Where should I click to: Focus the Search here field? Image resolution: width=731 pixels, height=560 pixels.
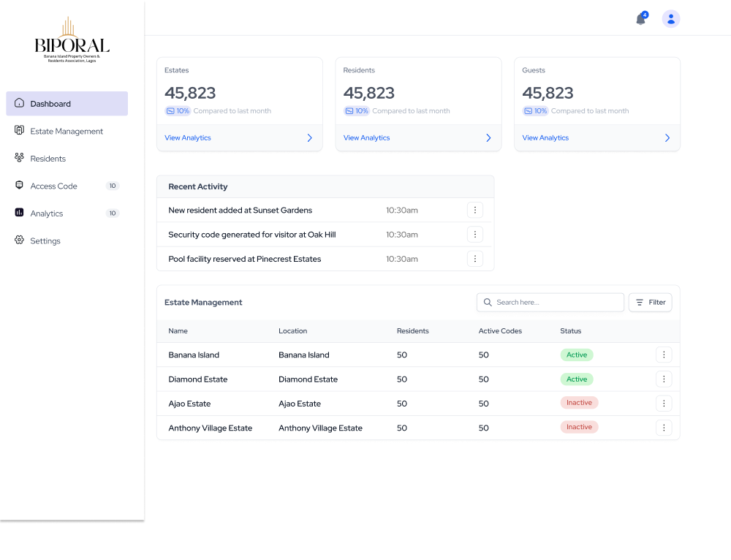coord(550,302)
